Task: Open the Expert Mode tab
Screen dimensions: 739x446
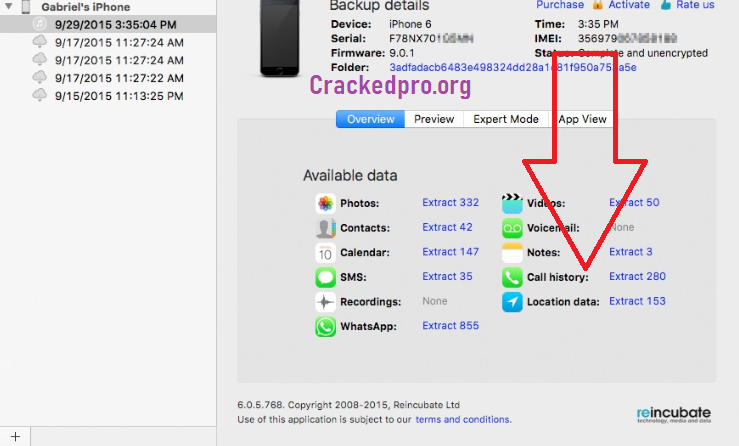Action: point(506,119)
